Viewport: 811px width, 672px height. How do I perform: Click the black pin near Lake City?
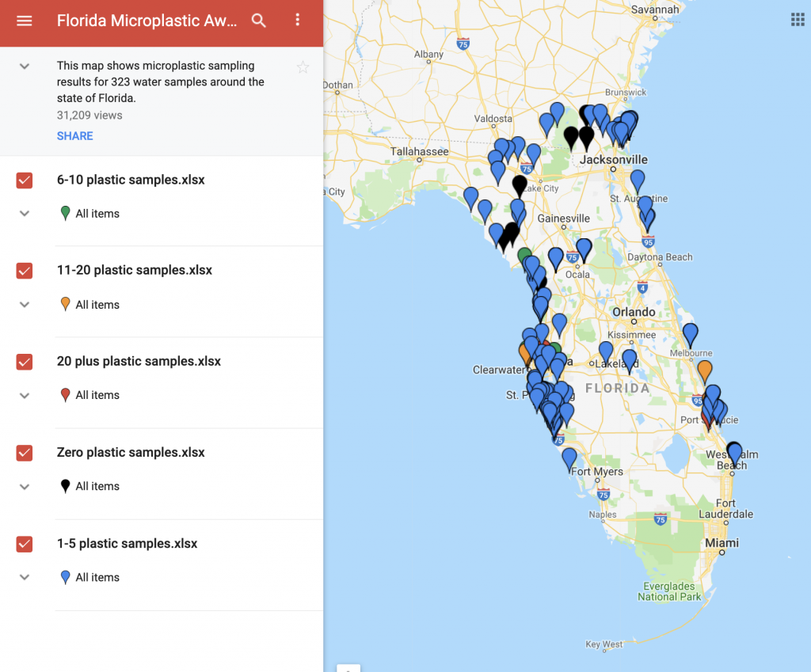tap(520, 184)
